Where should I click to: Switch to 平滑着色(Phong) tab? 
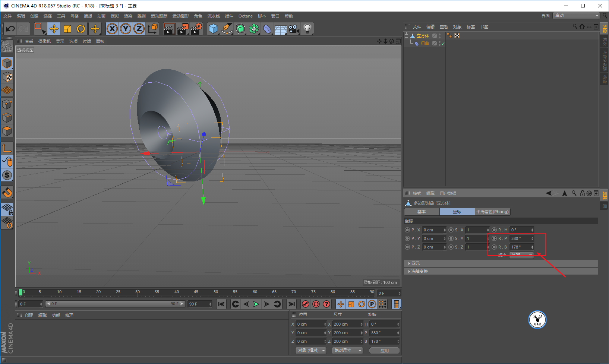[x=492, y=212]
